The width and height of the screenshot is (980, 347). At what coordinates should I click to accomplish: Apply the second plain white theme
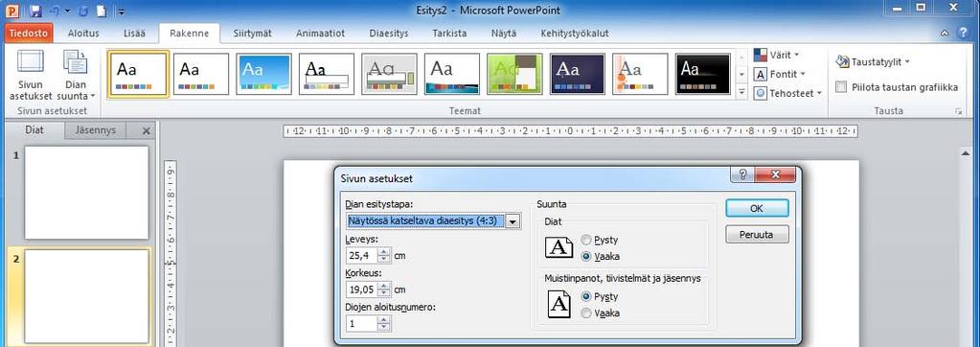pyautogui.click(x=200, y=74)
